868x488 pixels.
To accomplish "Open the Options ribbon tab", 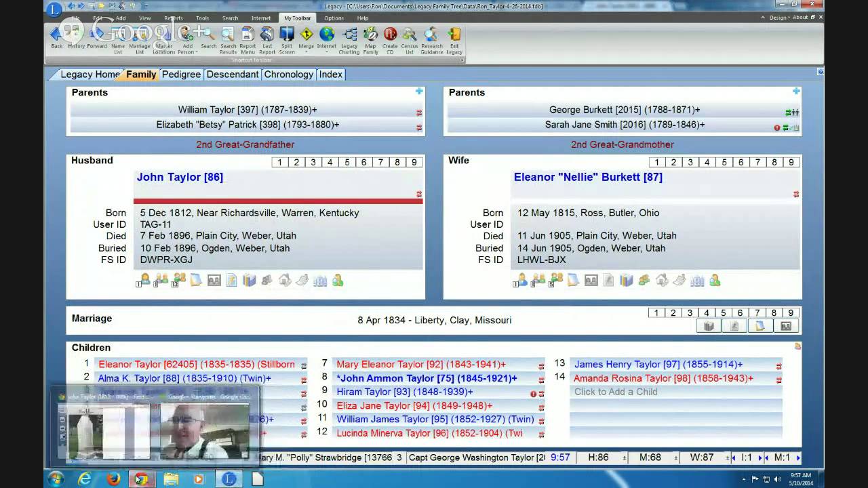I will 334,18.
